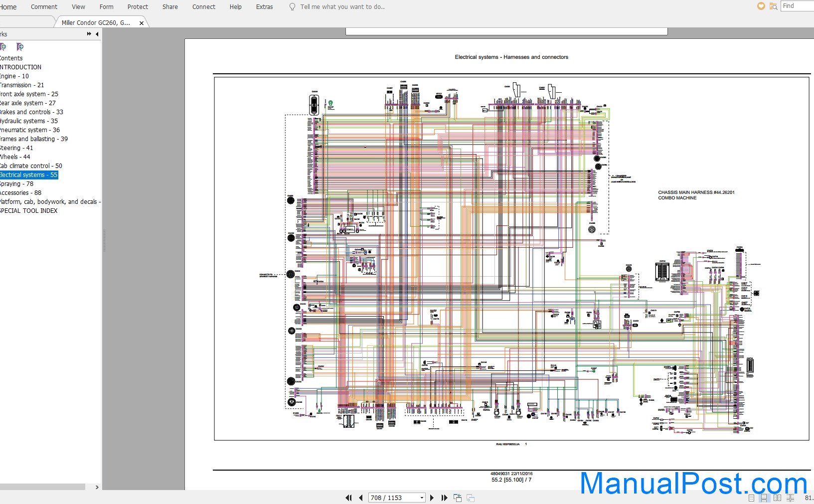Click the bookmarks scrollbar right arrow
Viewport: 814px width, 504px height.
point(97,487)
